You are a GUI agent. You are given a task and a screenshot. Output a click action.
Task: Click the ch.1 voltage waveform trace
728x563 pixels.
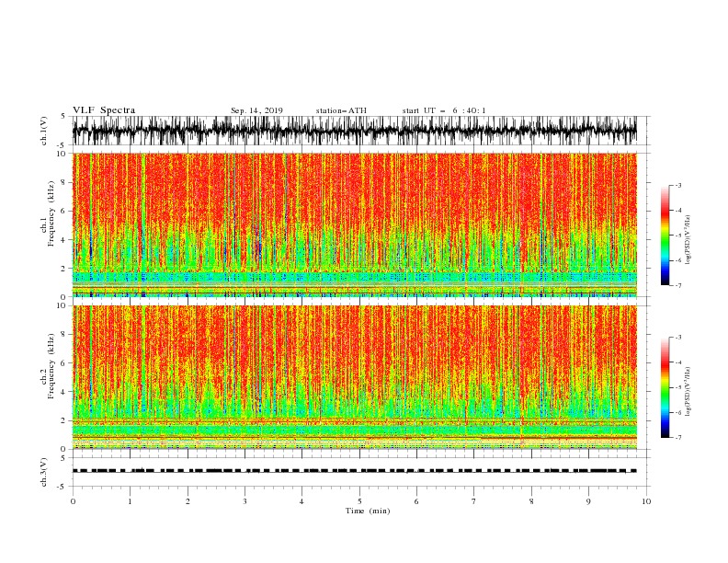click(x=354, y=131)
